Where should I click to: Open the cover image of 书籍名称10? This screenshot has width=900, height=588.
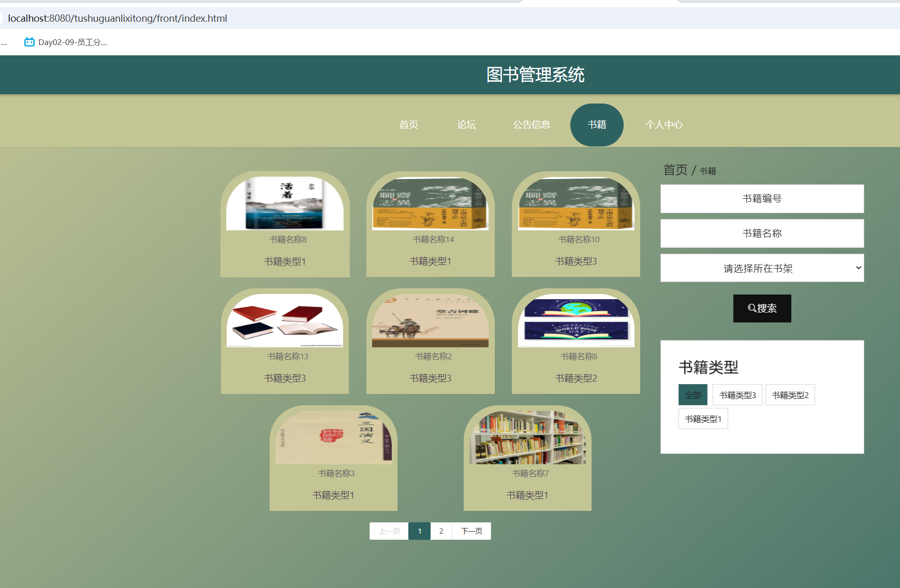click(576, 203)
